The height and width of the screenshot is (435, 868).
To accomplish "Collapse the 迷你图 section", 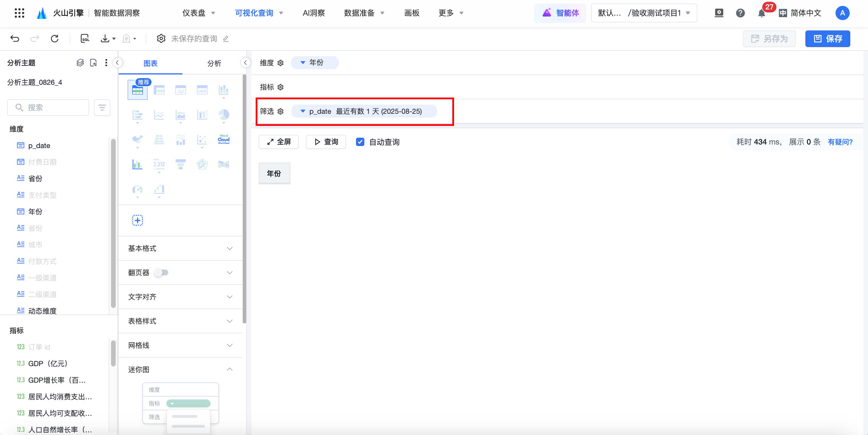I will [x=229, y=369].
